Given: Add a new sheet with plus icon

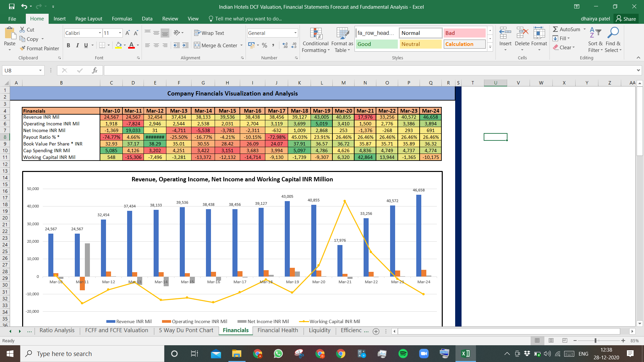Looking at the screenshot, I should [376, 331].
